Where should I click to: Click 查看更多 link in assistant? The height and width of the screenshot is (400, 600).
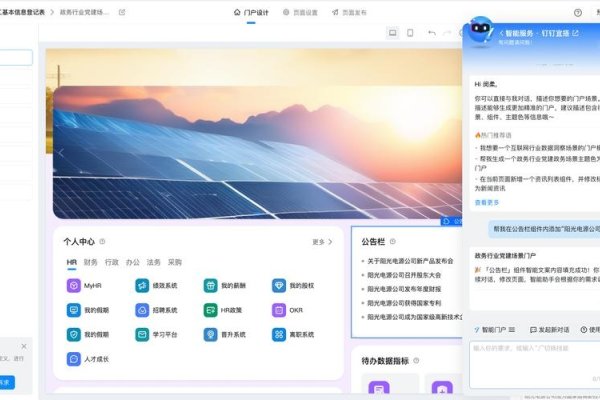tap(487, 202)
